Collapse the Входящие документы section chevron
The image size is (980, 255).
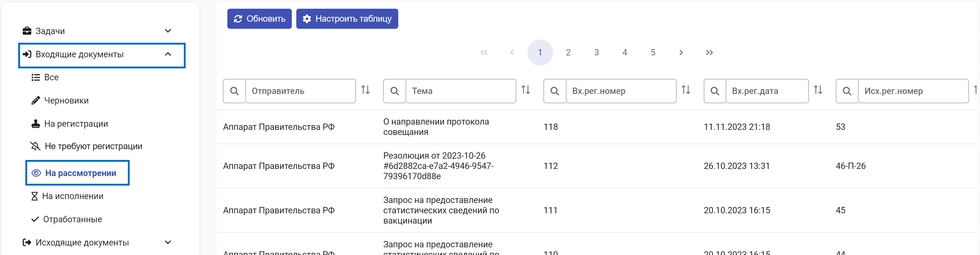(168, 54)
